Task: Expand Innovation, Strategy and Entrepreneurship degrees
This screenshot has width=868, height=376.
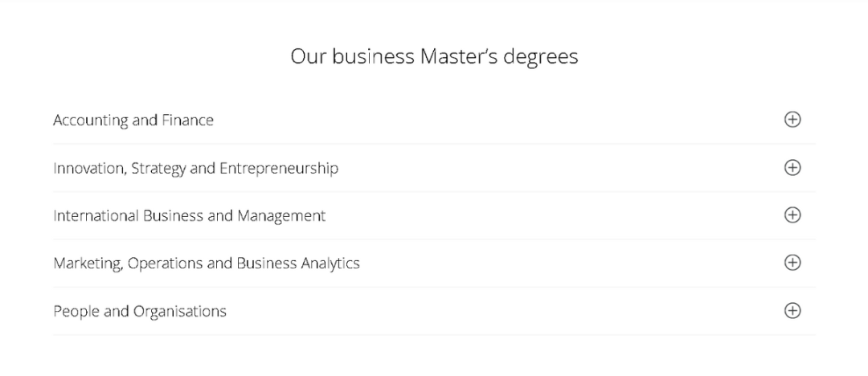Action: pos(434,168)
